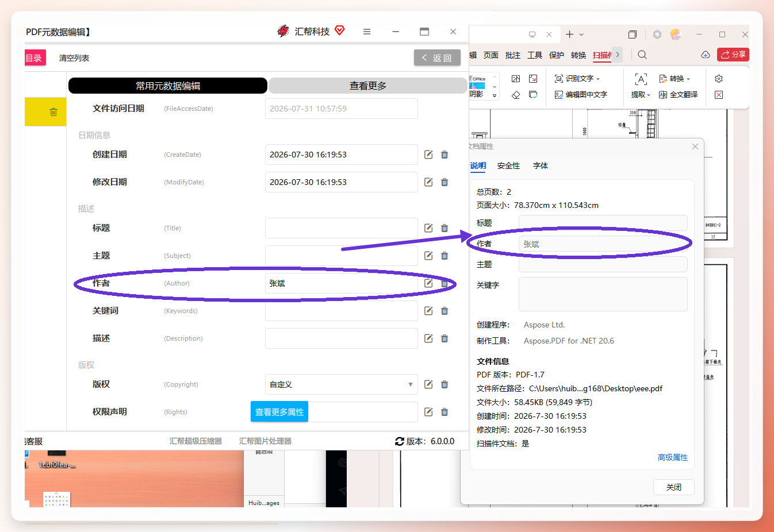This screenshot has height=532, width=774.
Task: Click the red 分享 share button
Action: tap(733, 55)
